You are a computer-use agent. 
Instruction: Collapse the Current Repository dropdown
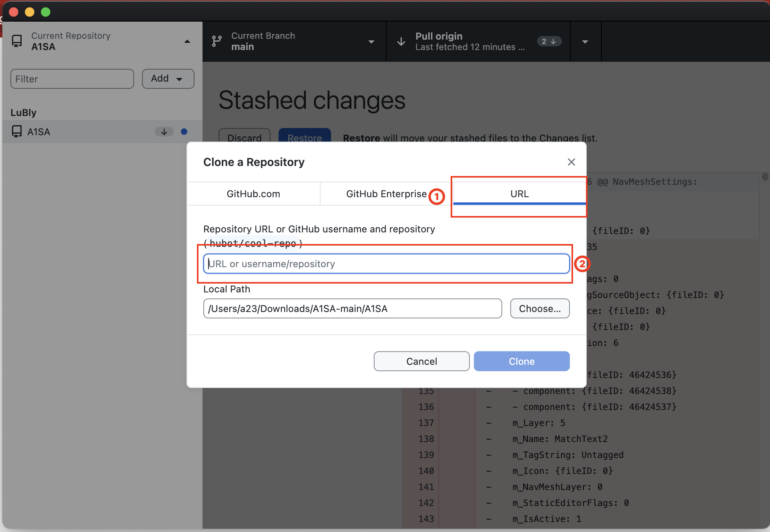(187, 41)
